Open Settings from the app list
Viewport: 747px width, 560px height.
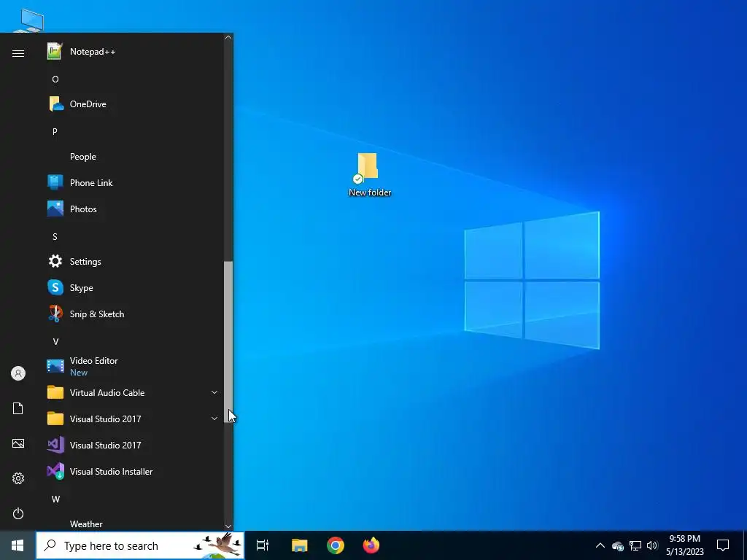tap(133, 262)
